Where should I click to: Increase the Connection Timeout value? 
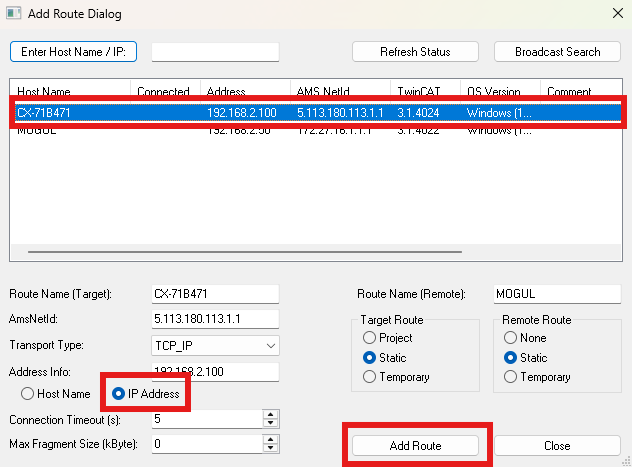[x=269, y=414]
